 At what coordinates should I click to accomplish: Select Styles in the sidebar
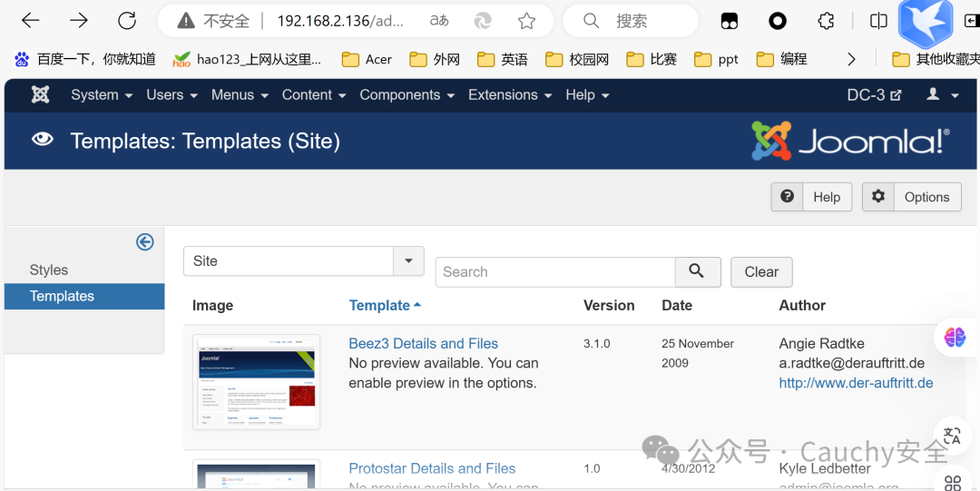[x=49, y=270]
